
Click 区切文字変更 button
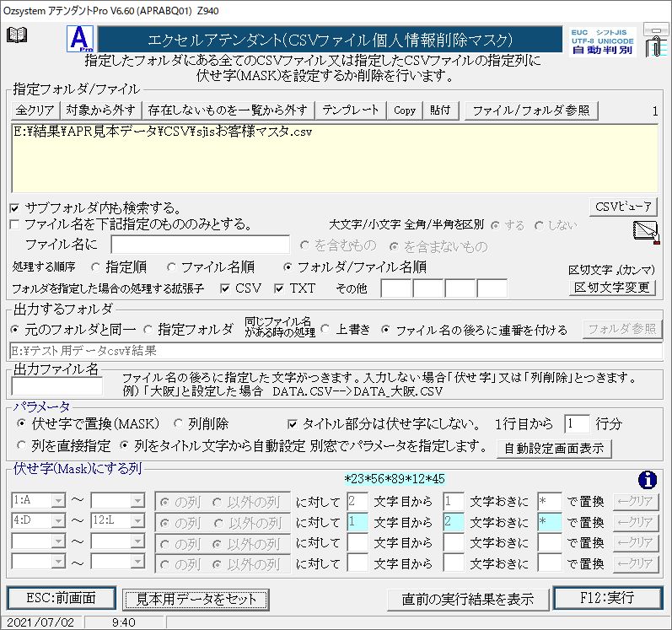point(612,287)
